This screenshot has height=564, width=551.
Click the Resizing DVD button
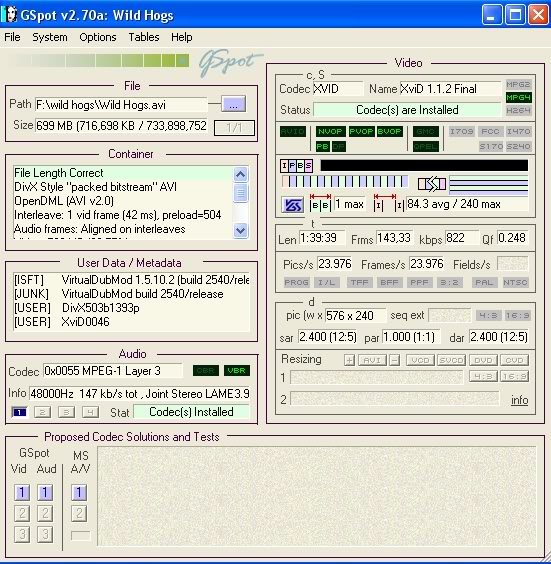click(x=483, y=360)
